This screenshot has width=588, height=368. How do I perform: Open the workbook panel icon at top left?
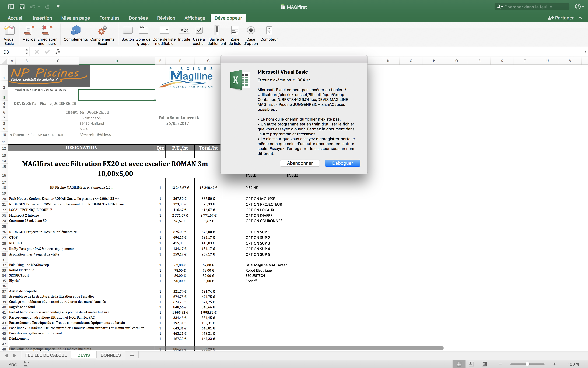click(x=11, y=7)
